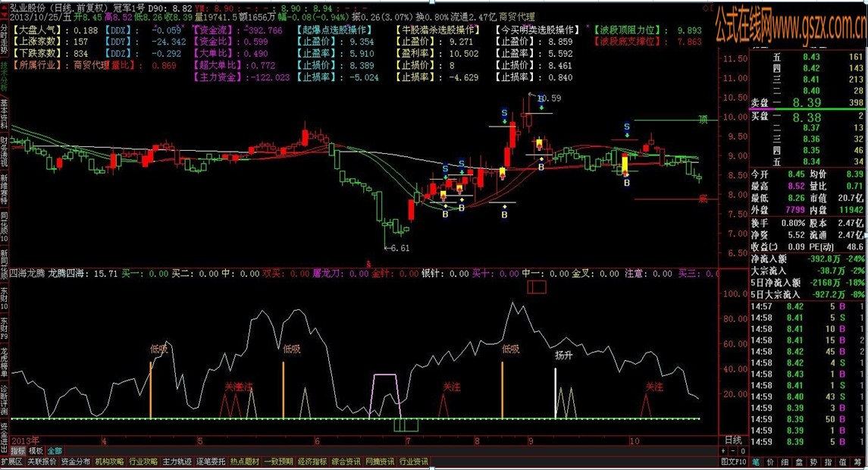Open the 行业攻略 bottom tab
The image size is (868, 470).
(x=143, y=462)
